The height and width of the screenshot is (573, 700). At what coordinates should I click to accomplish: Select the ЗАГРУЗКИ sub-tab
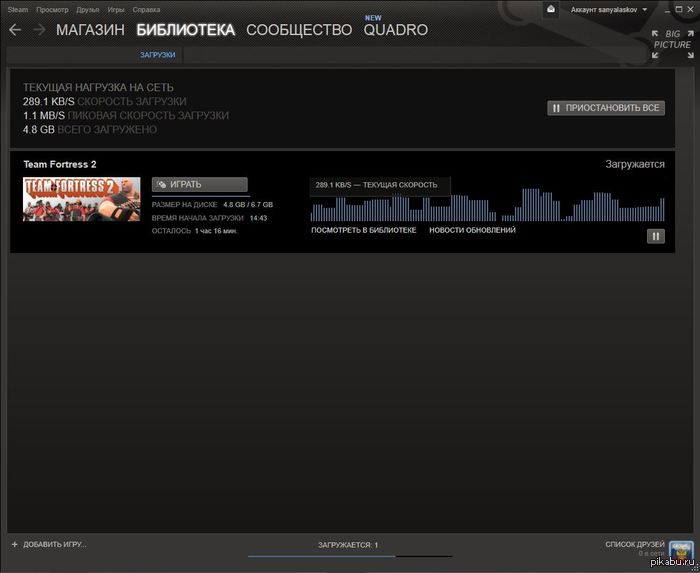[x=158, y=55]
